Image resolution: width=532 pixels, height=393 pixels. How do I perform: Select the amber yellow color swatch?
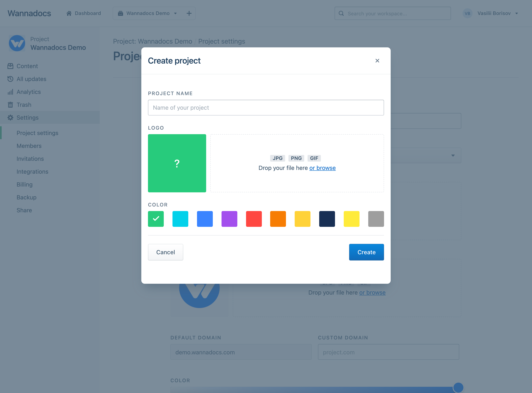click(303, 219)
